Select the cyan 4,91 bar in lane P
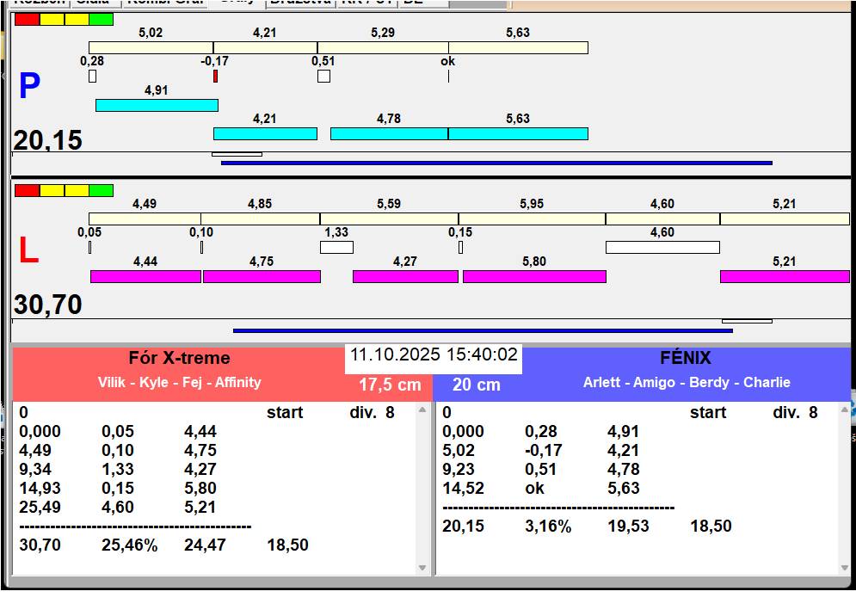Viewport: 856px width, 616px height. [157, 105]
